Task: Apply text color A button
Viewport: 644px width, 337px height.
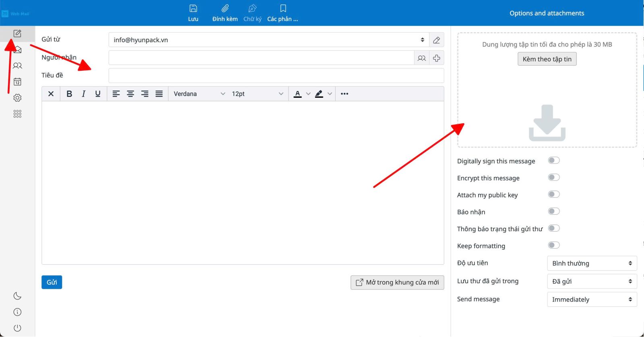Action: pyautogui.click(x=298, y=94)
